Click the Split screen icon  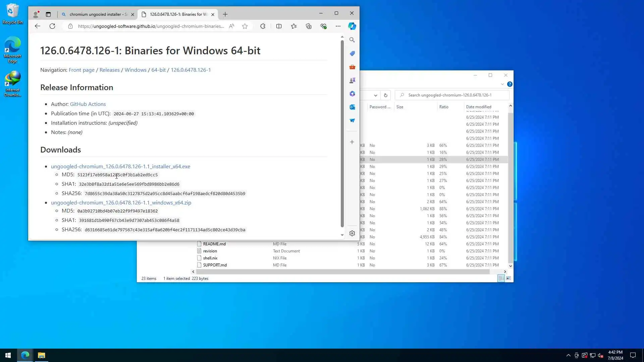279,26
